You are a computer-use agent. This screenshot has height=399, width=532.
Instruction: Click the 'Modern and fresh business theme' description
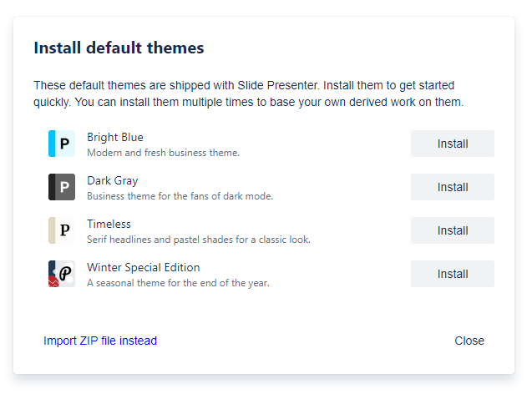point(163,153)
